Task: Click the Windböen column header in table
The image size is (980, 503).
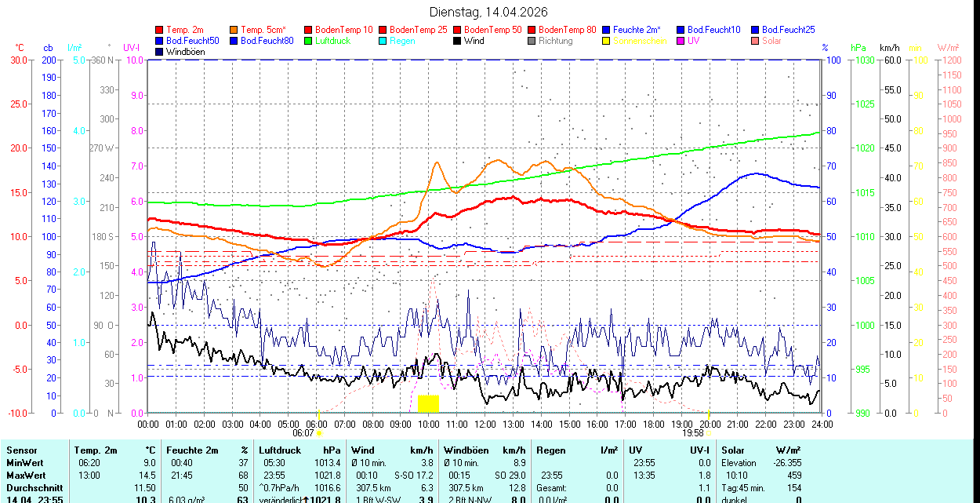Action: click(x=465, y=450)
